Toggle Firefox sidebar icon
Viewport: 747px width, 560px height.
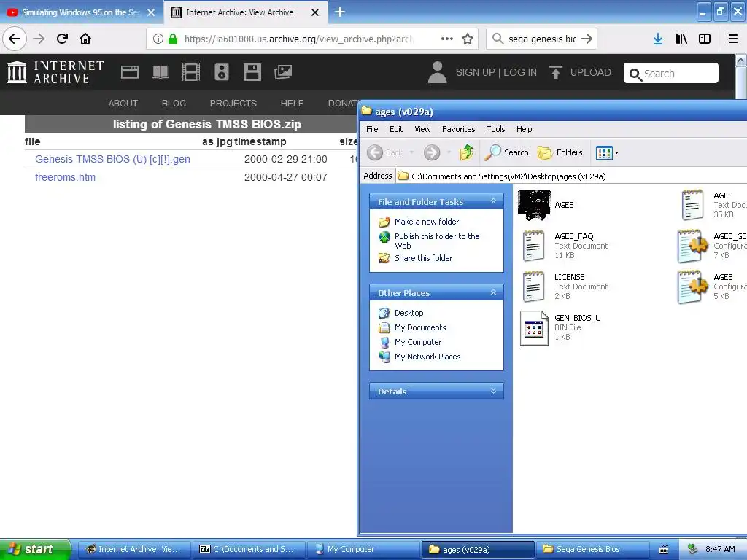705,39
